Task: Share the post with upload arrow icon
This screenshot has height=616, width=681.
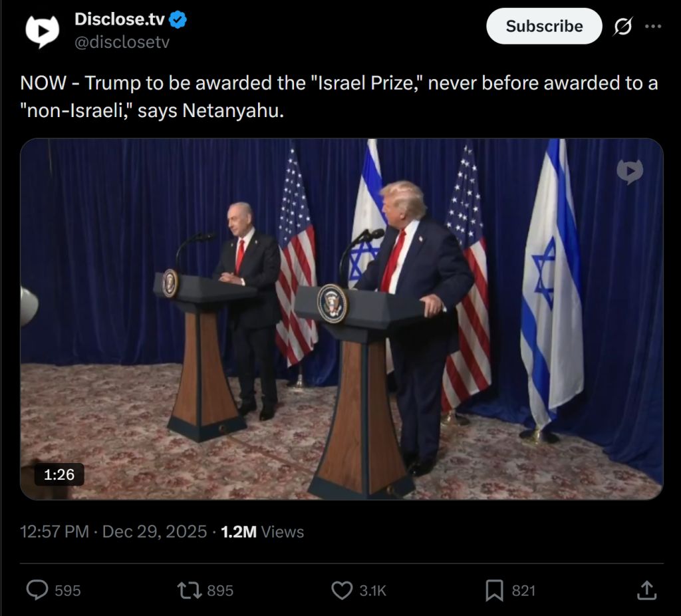Action: coord(646,590)
